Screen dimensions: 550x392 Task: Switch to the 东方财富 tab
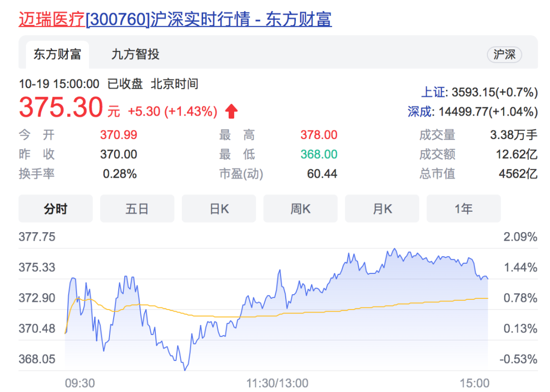click(x=57, y=54)
